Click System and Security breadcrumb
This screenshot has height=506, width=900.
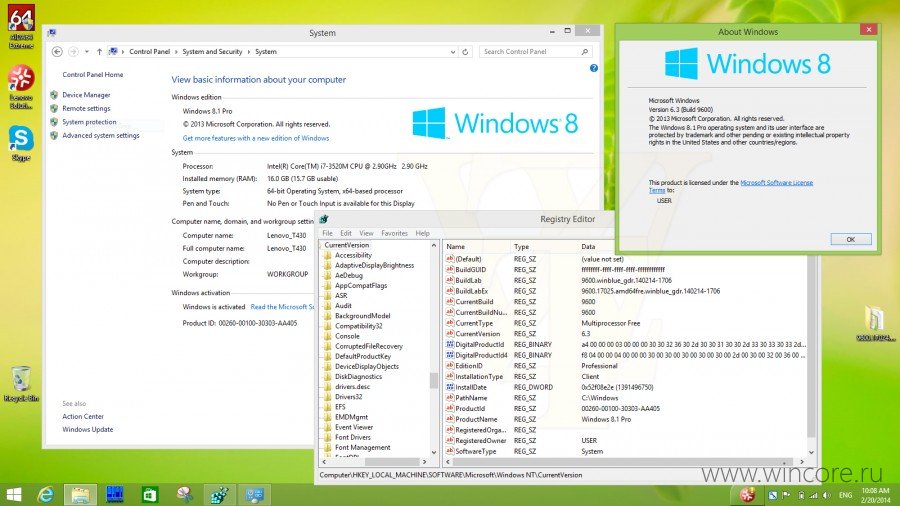tap(212, 52)
